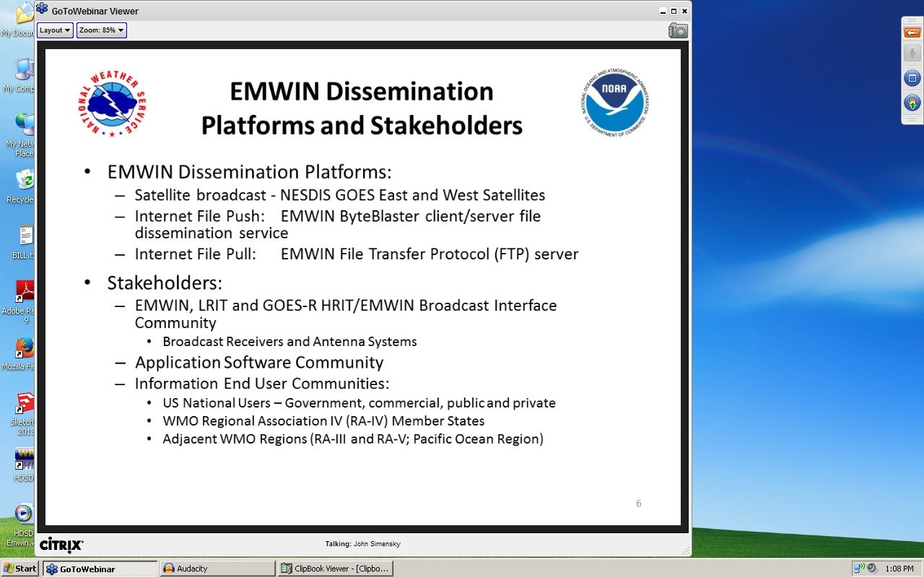The width and height of the screenshot is (924, 578).
Task: Close the GoToWebinar Viewer window
Action: click(x=684, y=11)
